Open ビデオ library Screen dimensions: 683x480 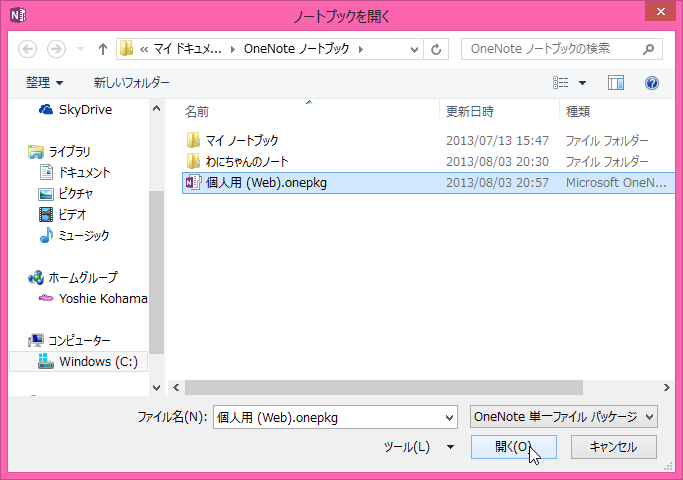coord(63,214)
